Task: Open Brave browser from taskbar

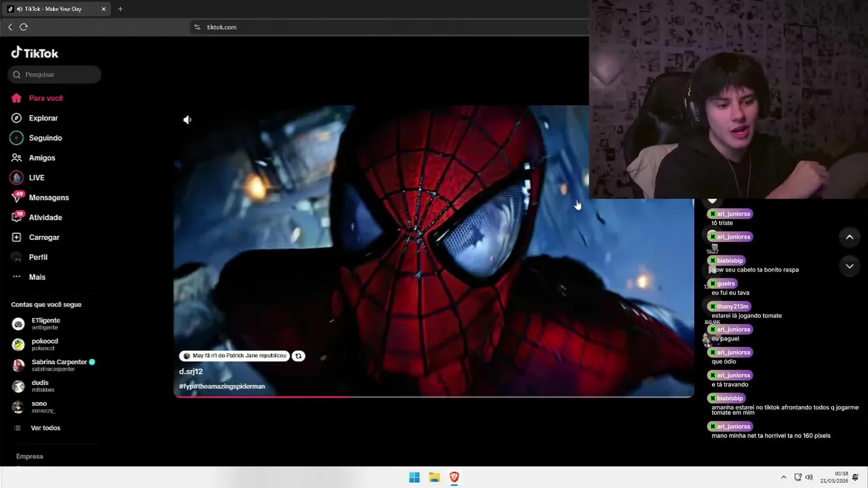Action: [454, 477]
